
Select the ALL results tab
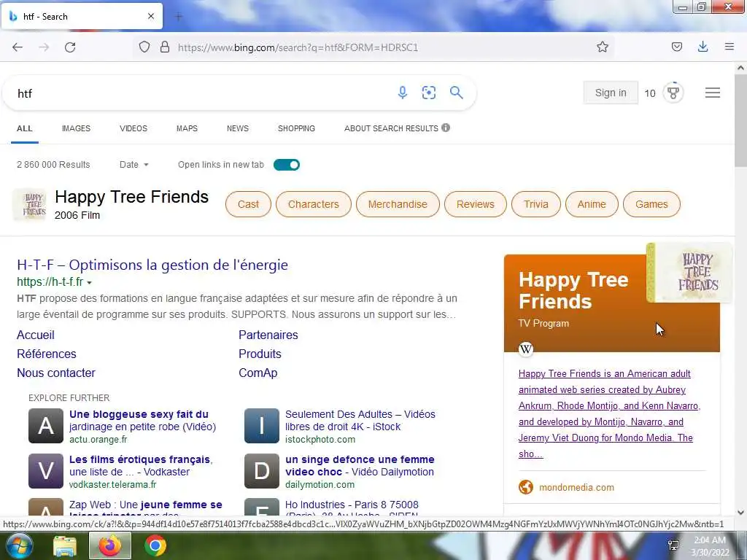click(25, 128)
